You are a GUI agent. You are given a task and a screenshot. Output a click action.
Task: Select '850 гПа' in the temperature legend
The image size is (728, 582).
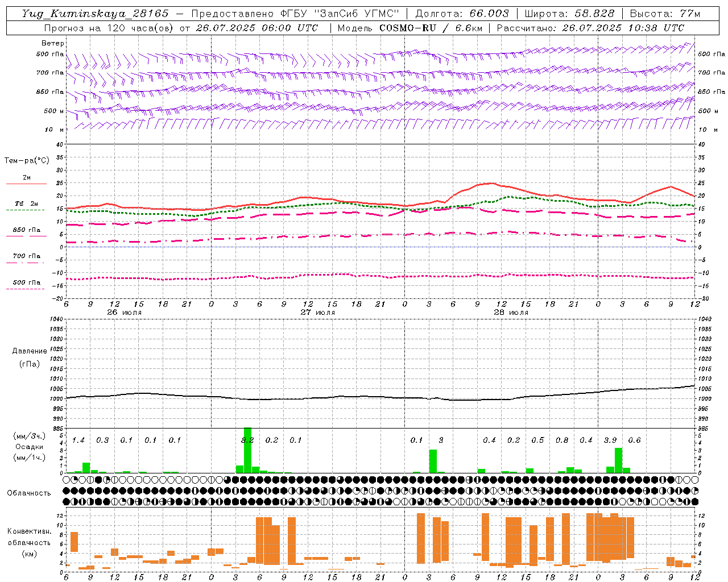point(27,230)
